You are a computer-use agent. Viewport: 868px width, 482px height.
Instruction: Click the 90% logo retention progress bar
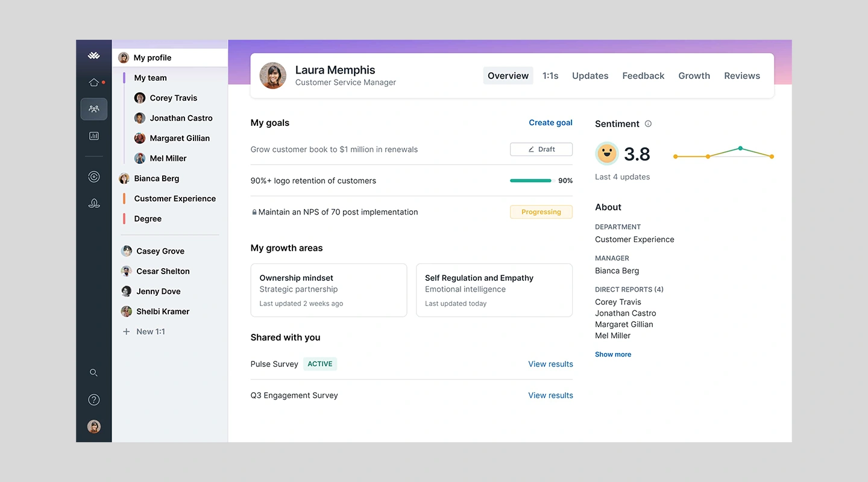click(x=530, y=181)
